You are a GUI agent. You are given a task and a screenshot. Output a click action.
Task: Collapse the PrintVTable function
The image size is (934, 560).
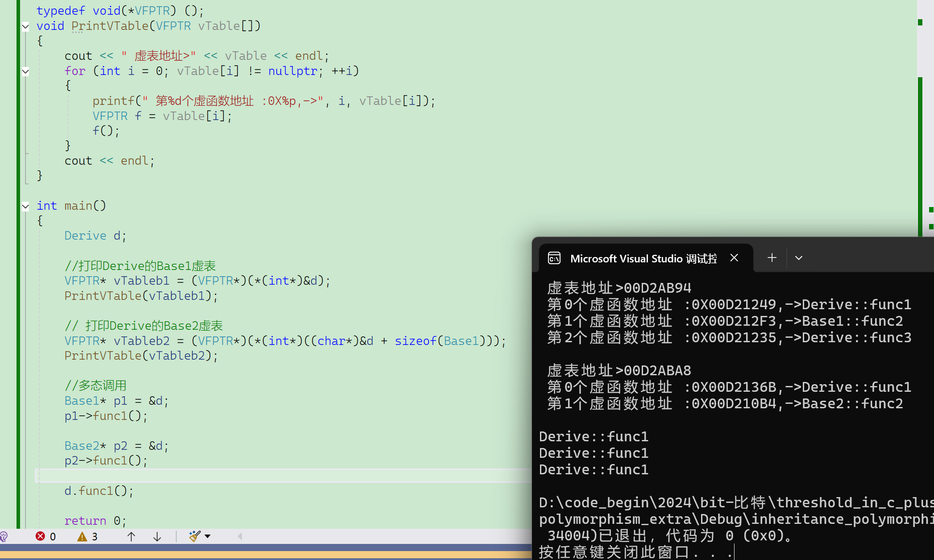(25, 26)
